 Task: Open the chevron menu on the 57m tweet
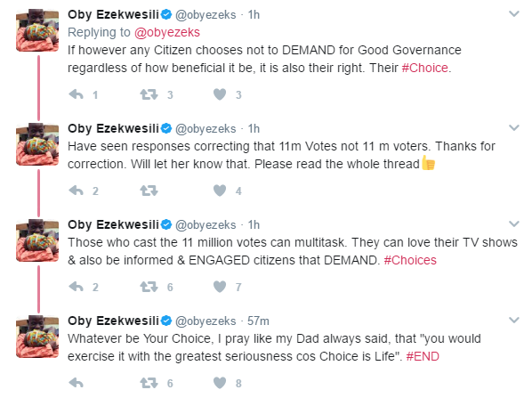pyautogui.click(x=514, y=321)
